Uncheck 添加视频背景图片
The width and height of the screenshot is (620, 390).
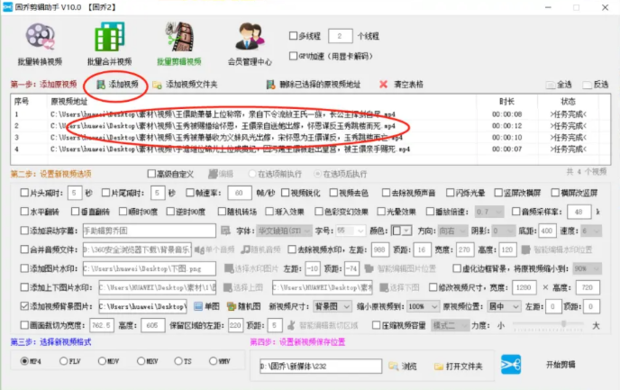click(x=25, y=306)
